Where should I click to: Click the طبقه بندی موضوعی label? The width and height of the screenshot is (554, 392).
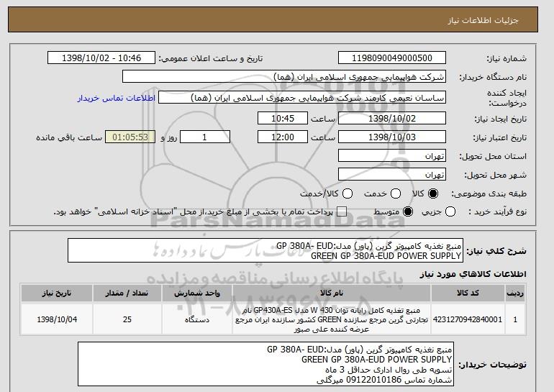[x=489, y=193]
